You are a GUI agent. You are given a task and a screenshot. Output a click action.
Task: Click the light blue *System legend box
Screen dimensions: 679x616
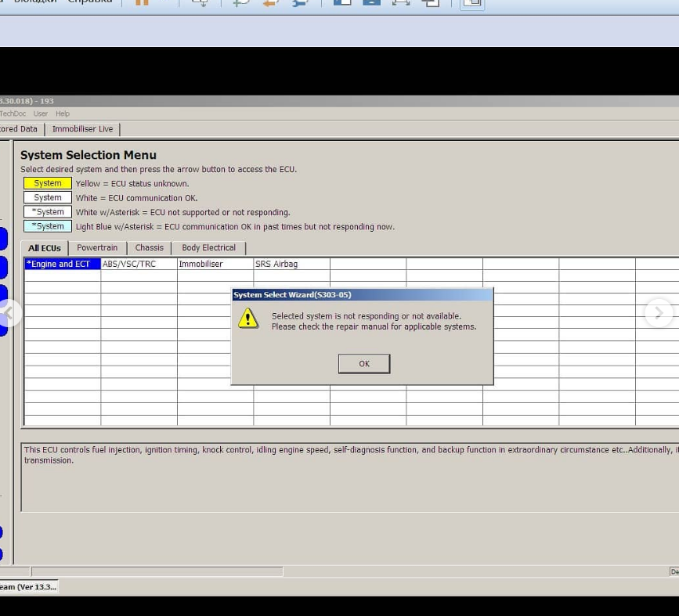click(48, 226)
